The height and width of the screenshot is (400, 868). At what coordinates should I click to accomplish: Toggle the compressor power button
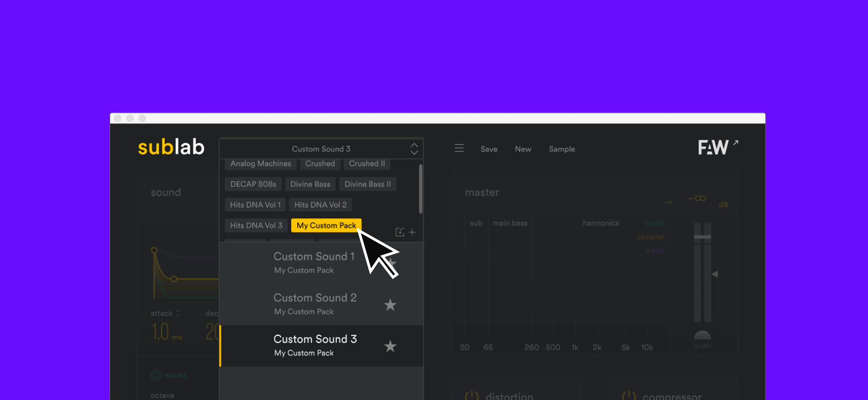[x=629, y=396]
